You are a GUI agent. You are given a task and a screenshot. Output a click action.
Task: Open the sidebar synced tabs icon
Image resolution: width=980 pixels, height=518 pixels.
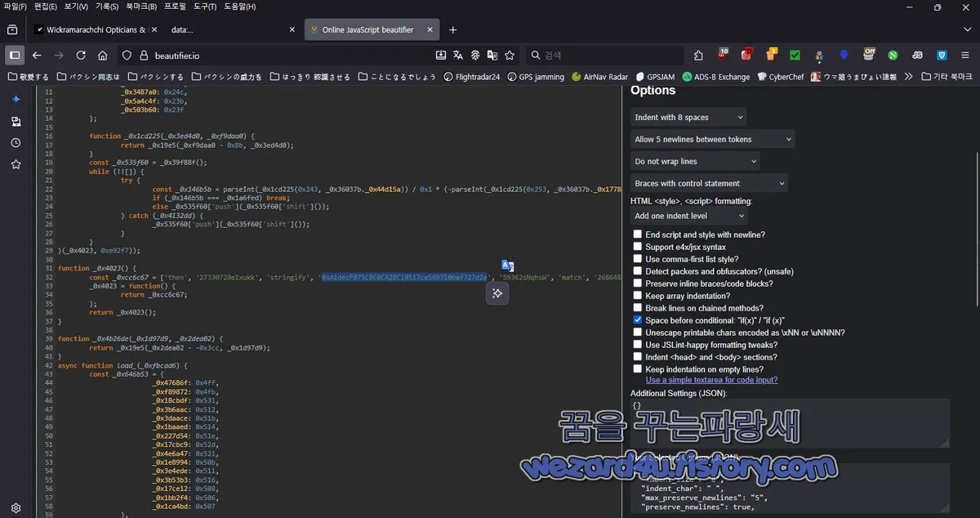[16, 121]
